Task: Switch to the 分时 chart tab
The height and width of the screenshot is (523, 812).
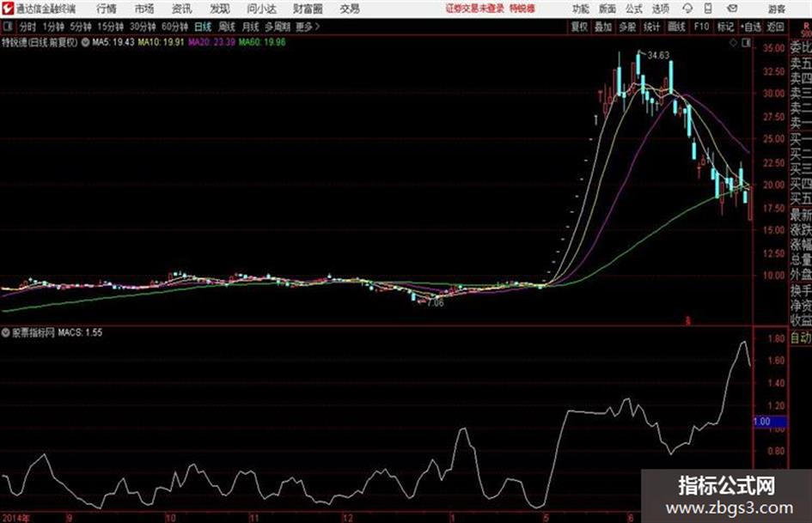Action: click(27, 27)
